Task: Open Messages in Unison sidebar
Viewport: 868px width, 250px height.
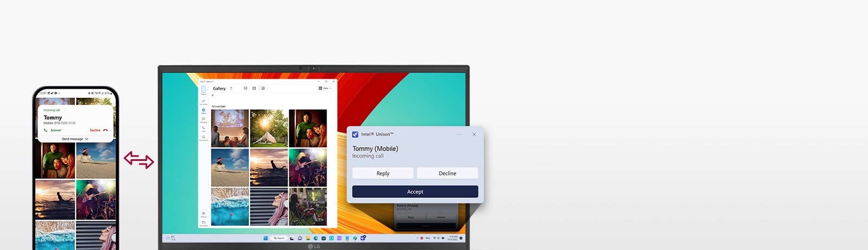Action: 203,120
